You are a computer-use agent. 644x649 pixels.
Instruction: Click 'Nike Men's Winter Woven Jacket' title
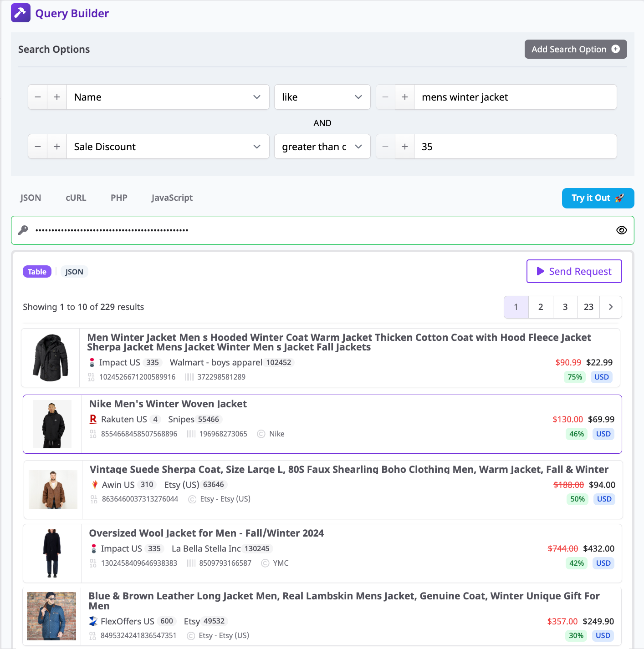coord(168,404)
